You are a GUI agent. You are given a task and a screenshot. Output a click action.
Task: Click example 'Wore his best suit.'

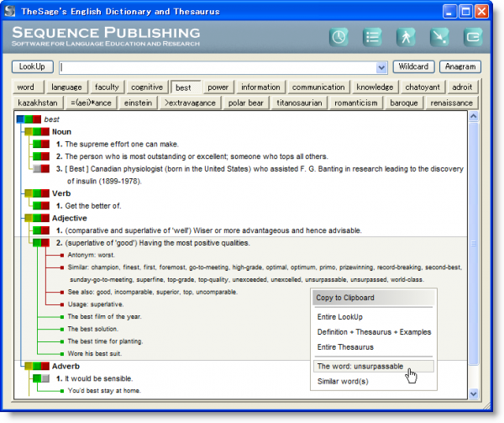(x=94, y=353)
